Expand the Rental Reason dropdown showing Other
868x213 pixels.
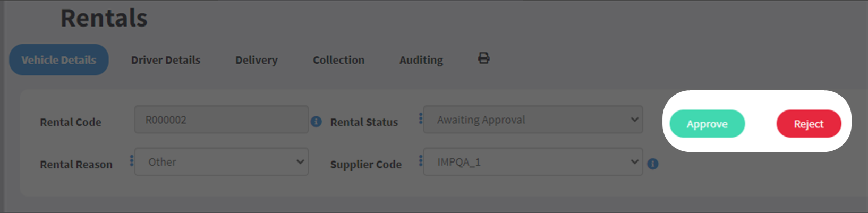(x=222, y=162)
